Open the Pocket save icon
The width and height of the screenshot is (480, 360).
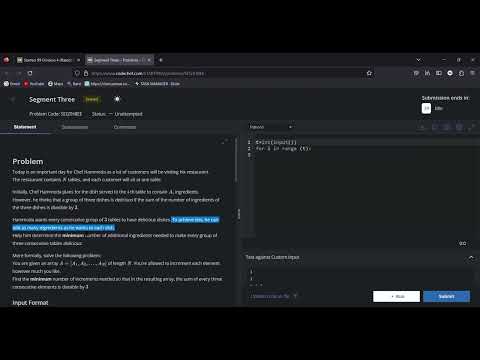pos(416,73)
